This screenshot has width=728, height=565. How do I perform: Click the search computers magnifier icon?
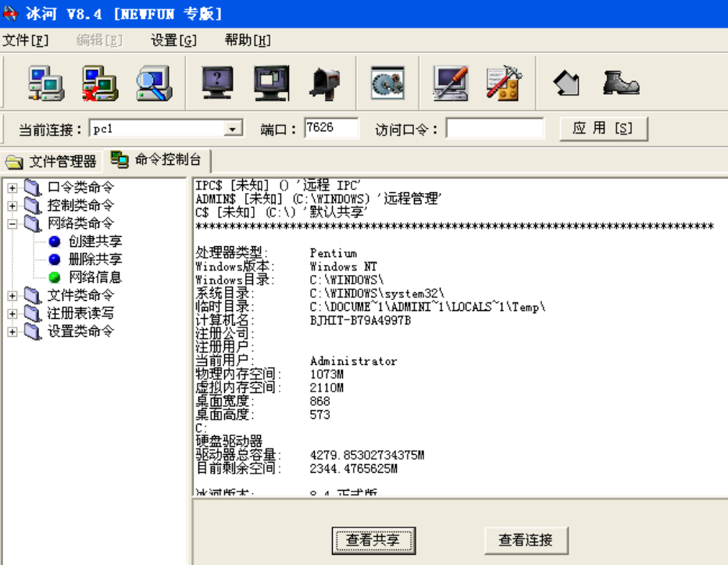pos(154,84)
